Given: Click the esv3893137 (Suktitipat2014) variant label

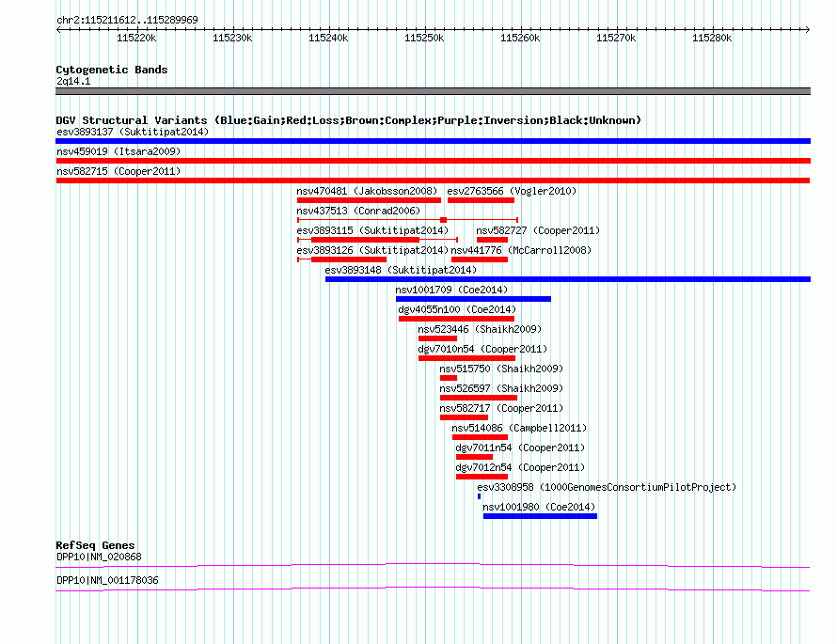Looking at the screenshot, I should point(133,132).
